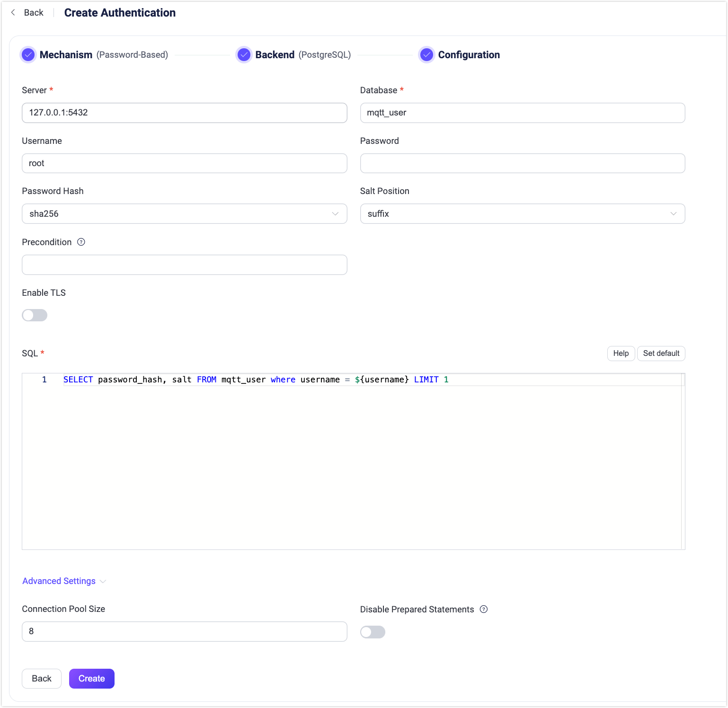Select the Mechanism (Password-Based) step
This screenshot has height=708, width=728.
coord(67,54)
